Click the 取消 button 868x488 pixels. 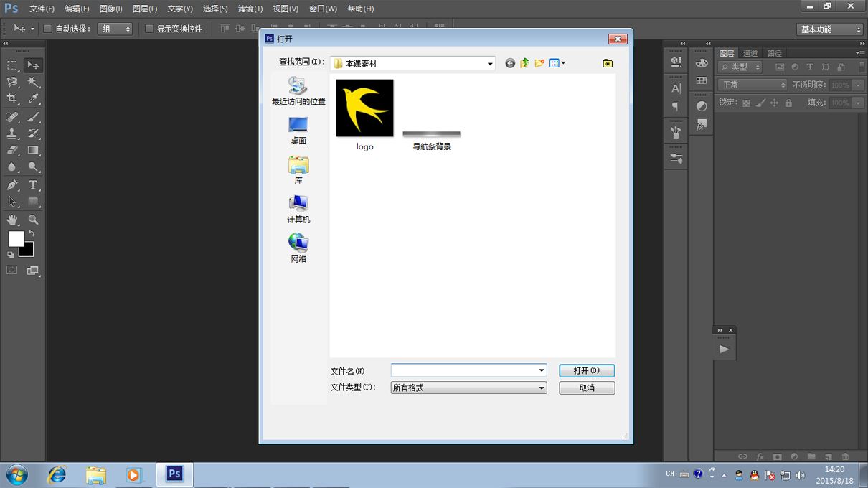587,388
